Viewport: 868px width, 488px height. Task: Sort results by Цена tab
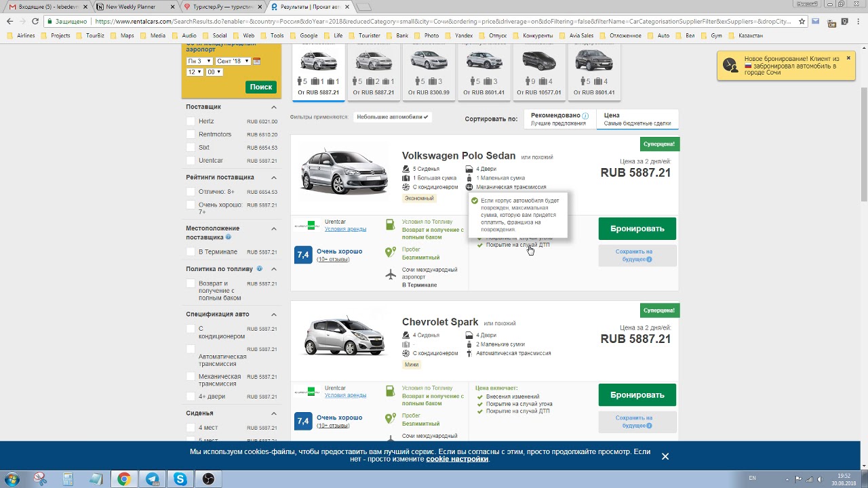(637, 119)
